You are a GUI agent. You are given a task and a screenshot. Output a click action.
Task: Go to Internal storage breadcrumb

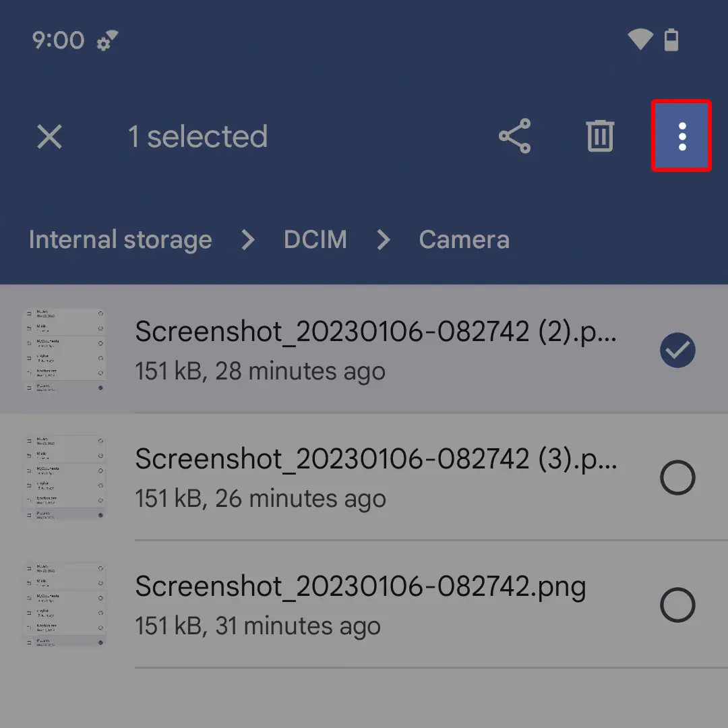coord(120,240)
